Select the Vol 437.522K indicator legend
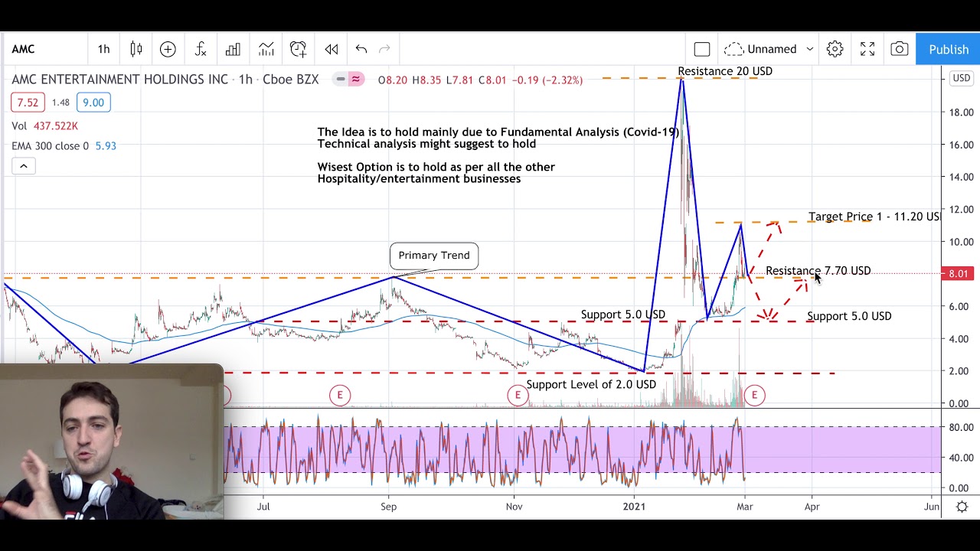980x551 pixels. coord(44,126)
